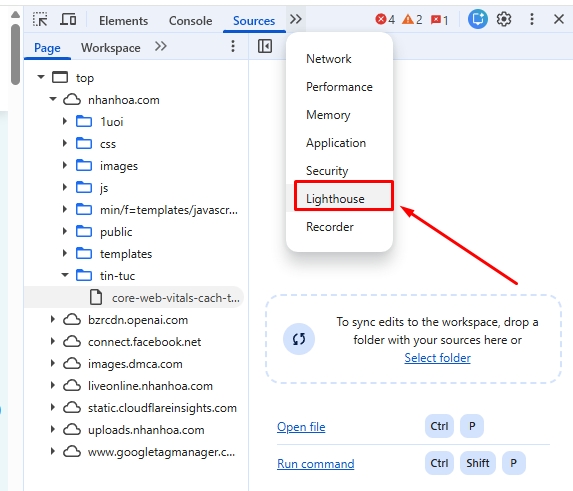Screen dimensions: 573x491
Task: Choose Memory from the overflow menu
Action: [x=339, y=115]
